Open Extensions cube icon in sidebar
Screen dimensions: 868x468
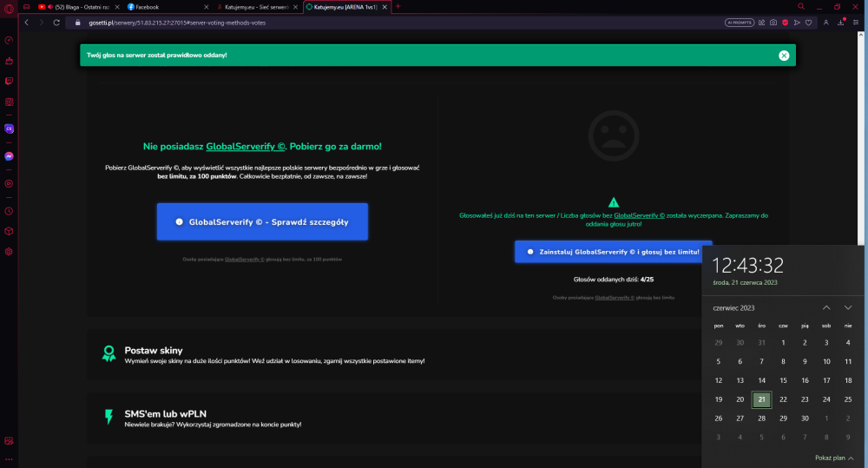point(9,231)
